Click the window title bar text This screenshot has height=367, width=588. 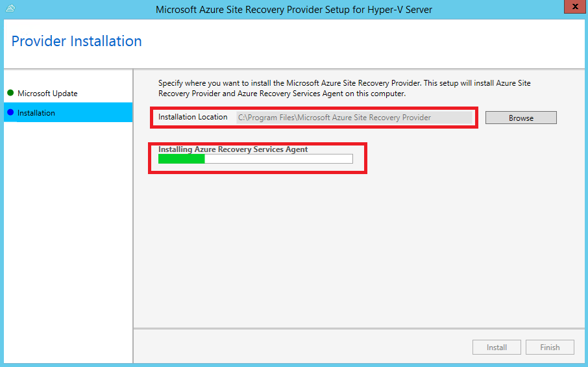click(294, 9)
